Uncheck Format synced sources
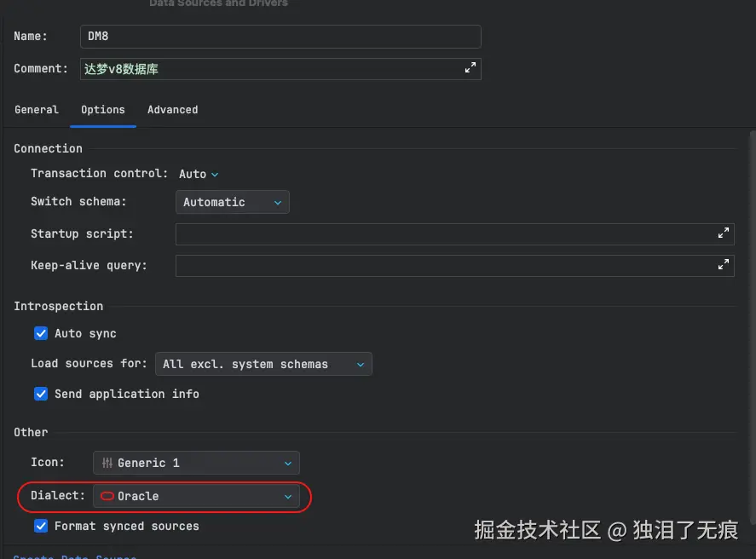This screenshot has width=756, height=559. (41, 526)
